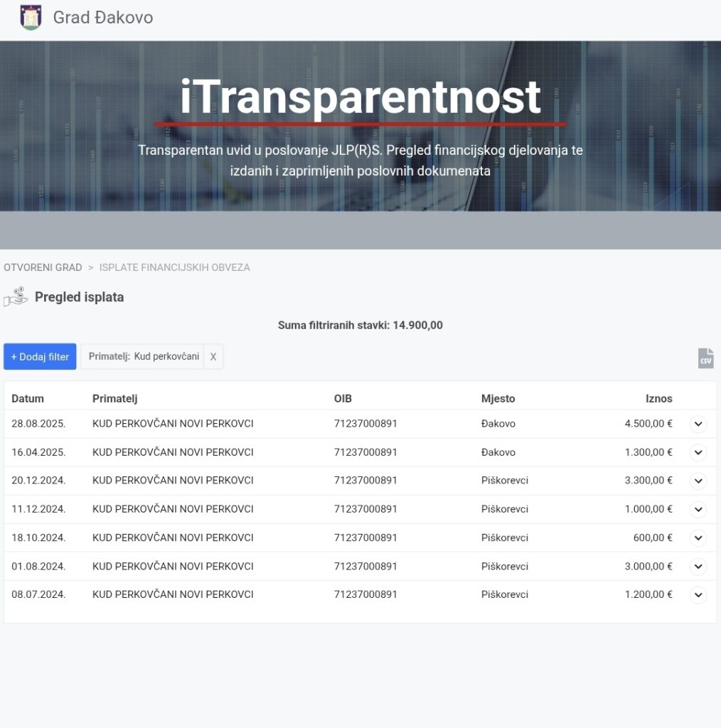The image size is (721, 728).
Task: Select the 600,00 € amount cell
Action: [x=653, y=537]
